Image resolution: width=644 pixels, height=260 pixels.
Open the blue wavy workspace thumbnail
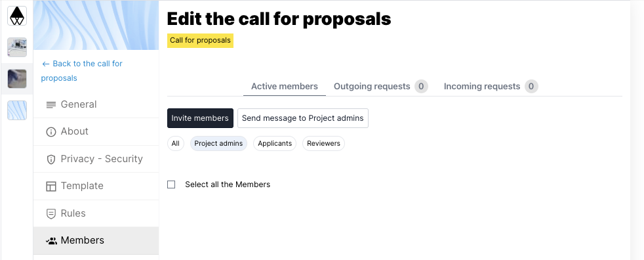point(17,110)
